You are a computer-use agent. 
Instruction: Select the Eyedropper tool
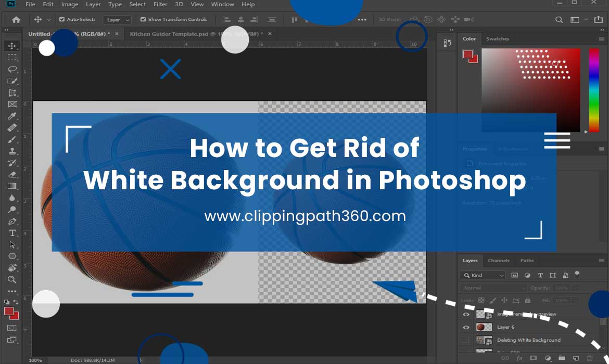(12, 115)
